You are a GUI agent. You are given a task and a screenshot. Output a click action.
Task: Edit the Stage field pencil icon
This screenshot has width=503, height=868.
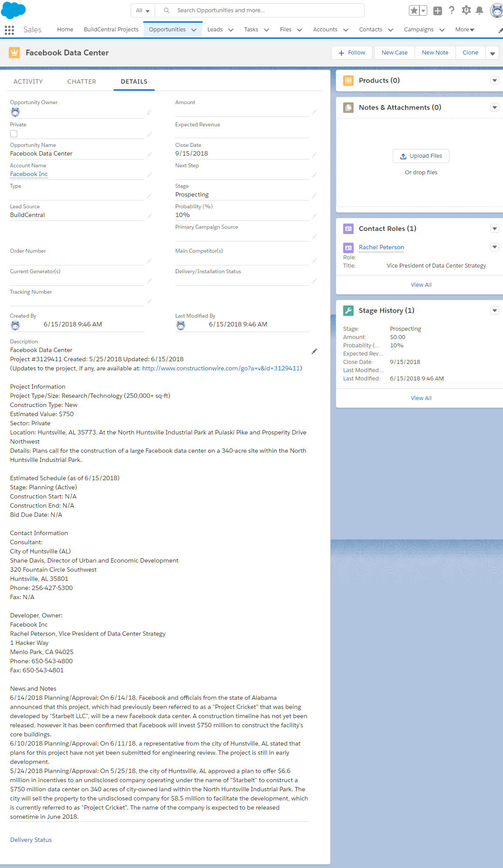click(x=314, y=196)
